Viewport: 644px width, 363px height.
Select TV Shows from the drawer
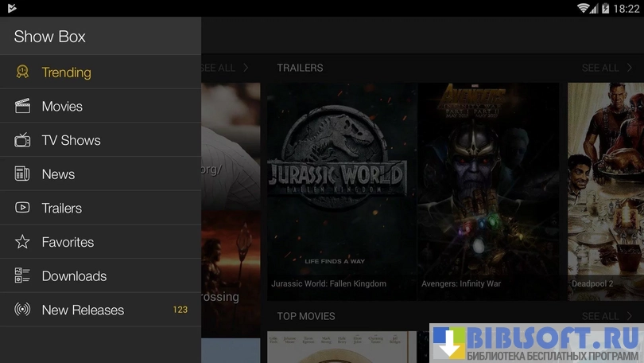tap(71, 140)
